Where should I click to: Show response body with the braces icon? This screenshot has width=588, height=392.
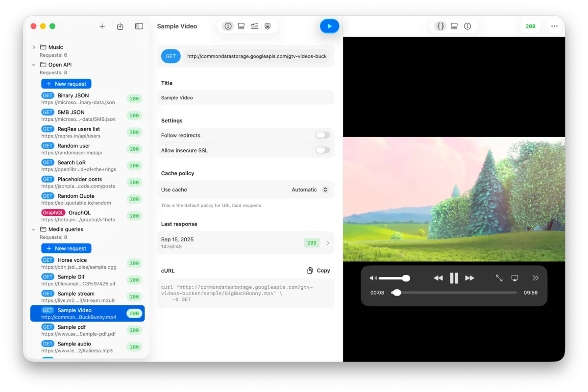pos(440,26)
